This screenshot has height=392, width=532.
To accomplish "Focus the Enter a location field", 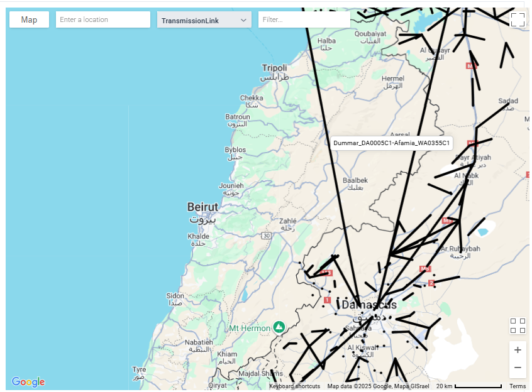I will pos(103,19).
